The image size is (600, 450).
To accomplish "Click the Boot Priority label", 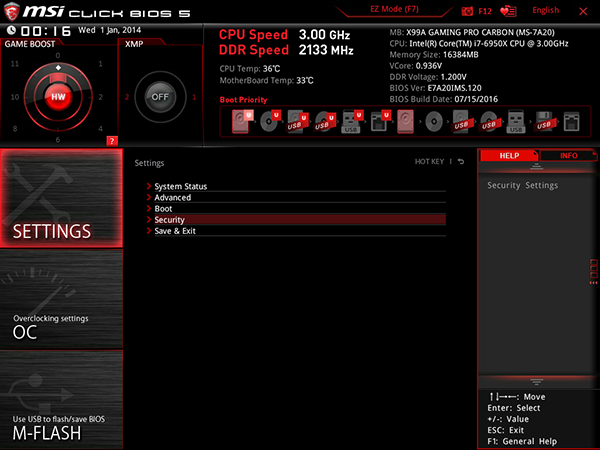I will coord(243,100).
